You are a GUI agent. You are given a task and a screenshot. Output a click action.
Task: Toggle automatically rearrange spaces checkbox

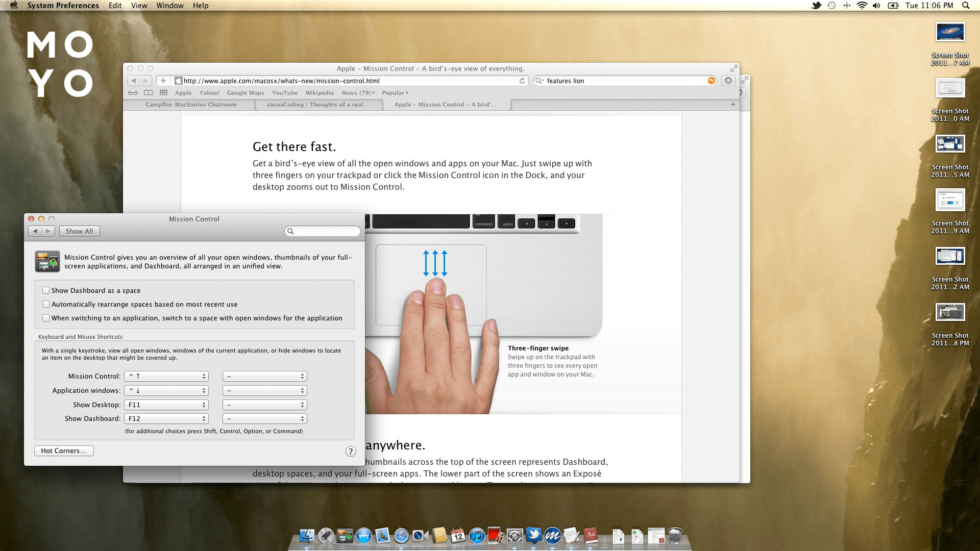pos(46,304)
